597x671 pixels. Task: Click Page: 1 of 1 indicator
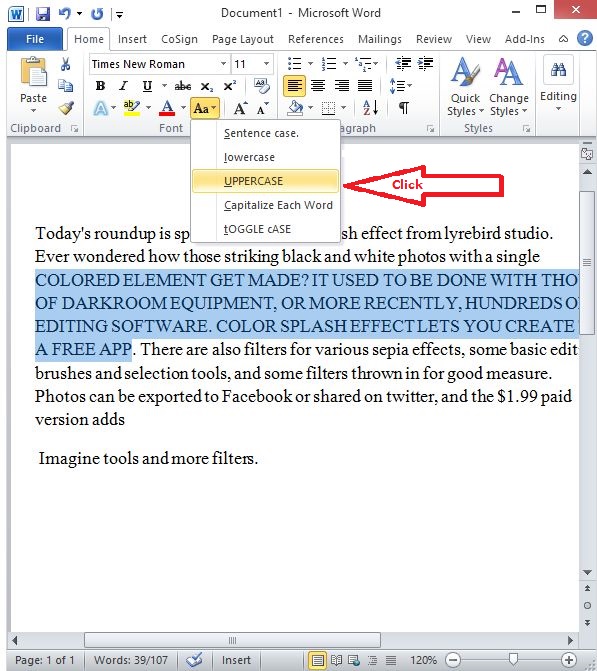[x=45, y=660]
